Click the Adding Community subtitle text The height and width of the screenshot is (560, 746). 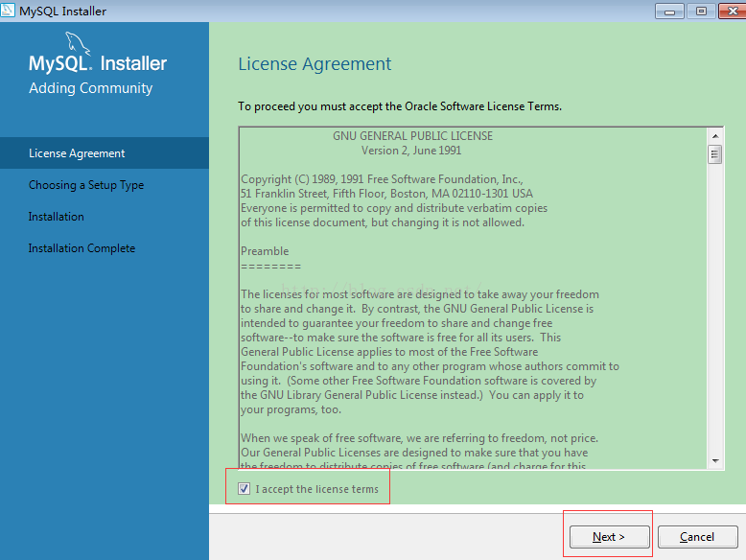click(x=90, y=88)
